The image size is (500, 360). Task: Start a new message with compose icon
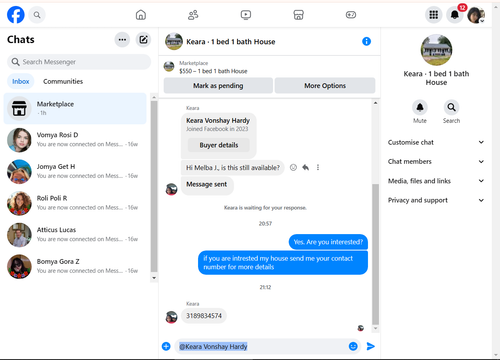pyautogui.click(x=143, y=40)
